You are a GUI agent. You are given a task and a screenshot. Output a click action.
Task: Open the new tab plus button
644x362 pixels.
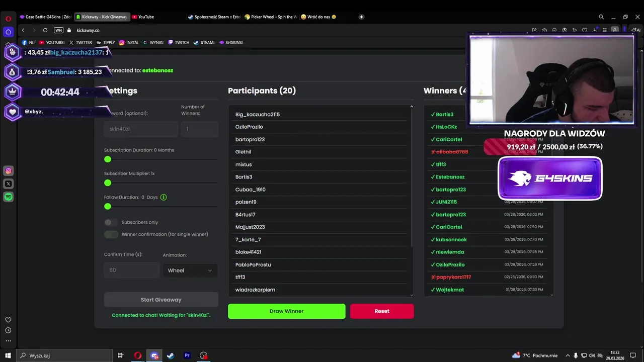click(x=361, y=17)
